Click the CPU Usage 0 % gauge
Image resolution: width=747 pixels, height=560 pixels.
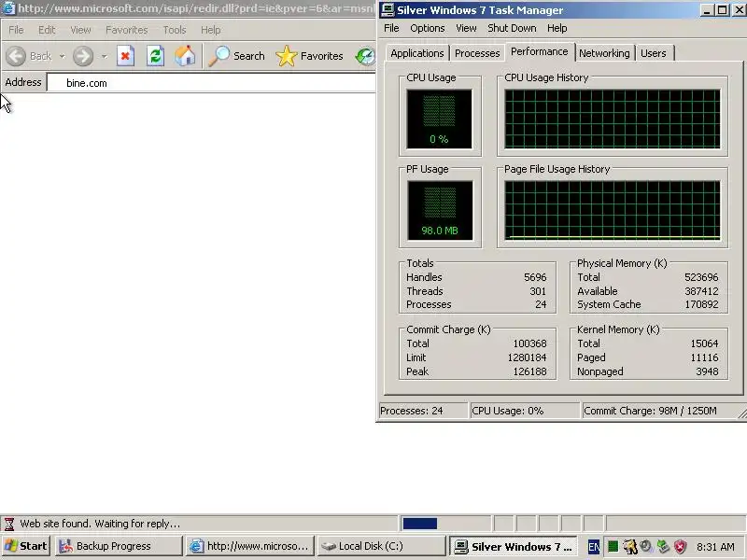[x=439, y=119]
